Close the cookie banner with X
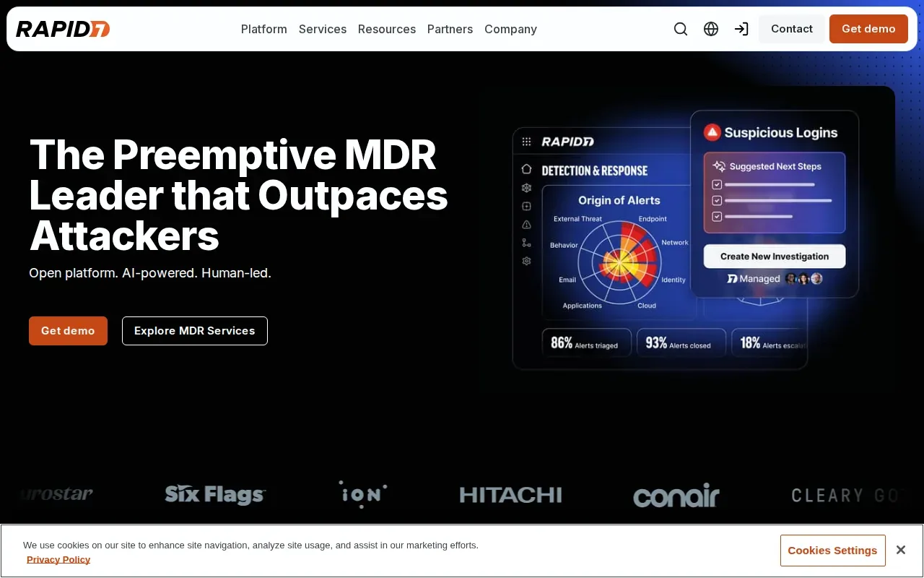The width and height of the screenshot is (924, 578). (x=901, y=550)
